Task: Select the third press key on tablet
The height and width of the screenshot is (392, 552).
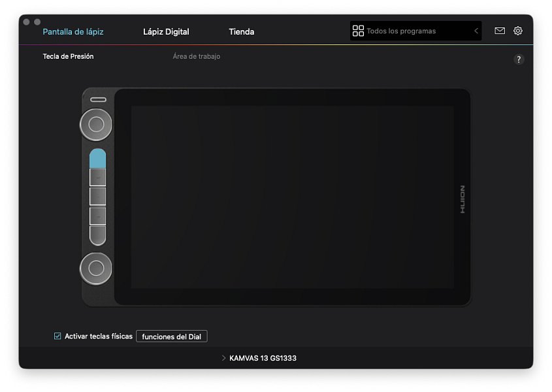Action: [97, 197]
